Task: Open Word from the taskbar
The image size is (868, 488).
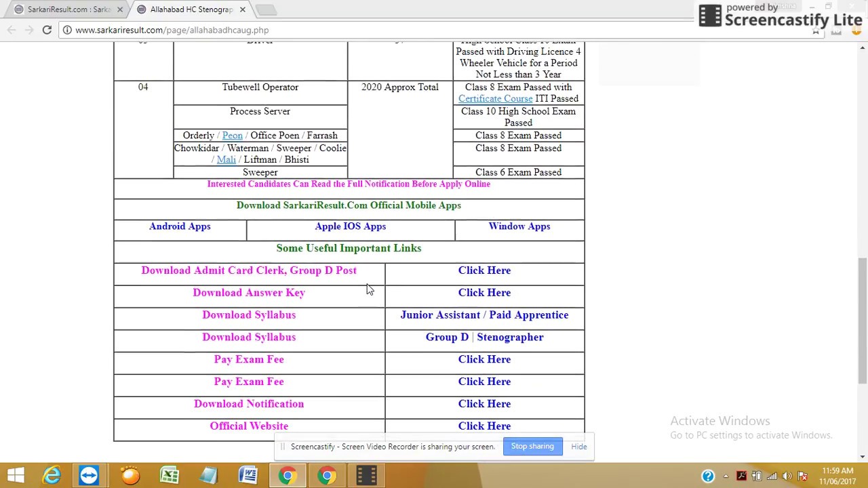Action: pos(248,475)
